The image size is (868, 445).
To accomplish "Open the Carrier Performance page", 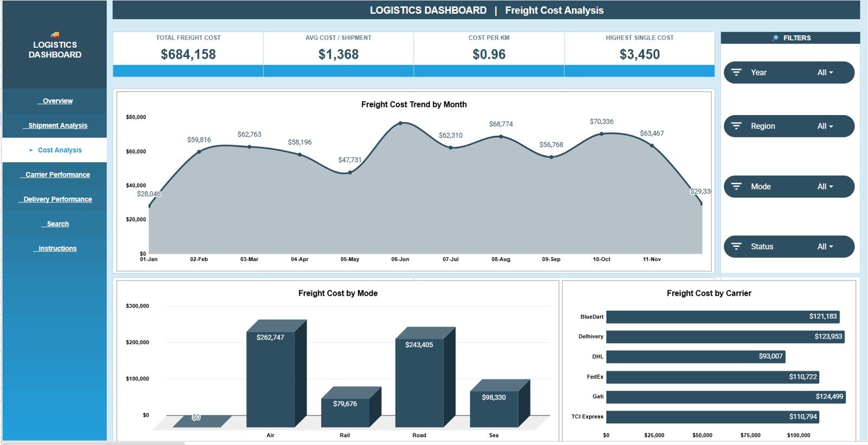I will (58, 175).
